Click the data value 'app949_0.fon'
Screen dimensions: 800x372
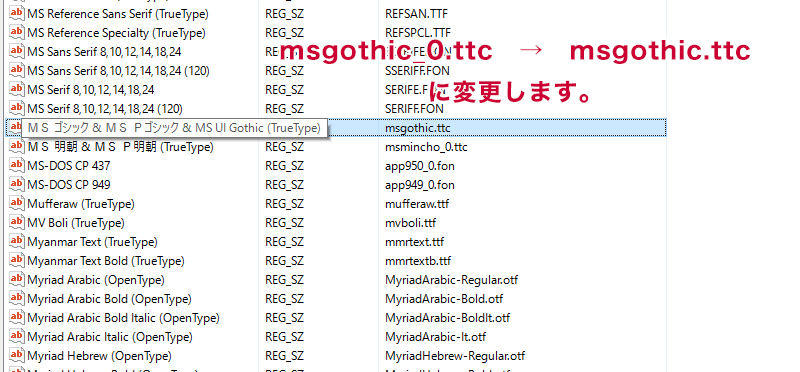click(x=420, y=185)
